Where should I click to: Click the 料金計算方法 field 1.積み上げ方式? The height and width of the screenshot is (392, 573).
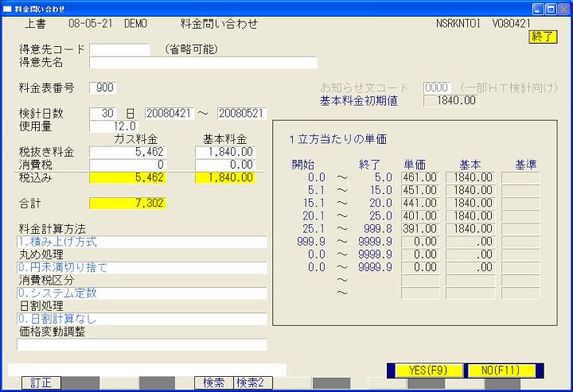tap(142, 242)
